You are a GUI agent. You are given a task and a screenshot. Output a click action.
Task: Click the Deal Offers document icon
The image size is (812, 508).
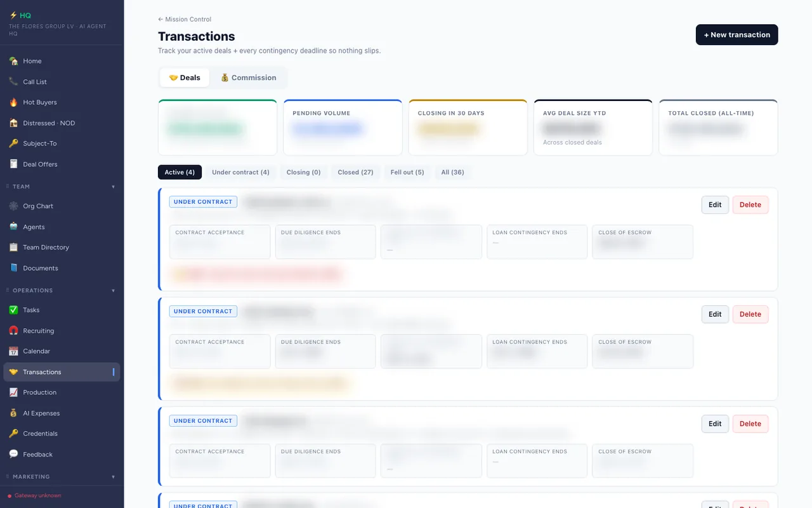pos(13,164)
